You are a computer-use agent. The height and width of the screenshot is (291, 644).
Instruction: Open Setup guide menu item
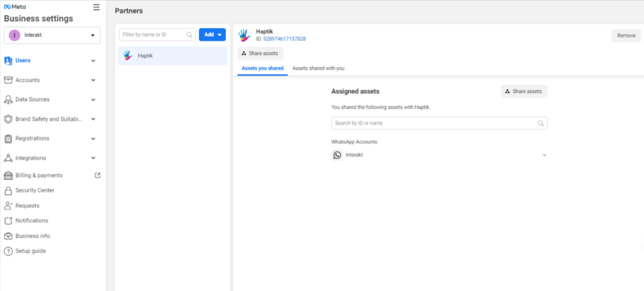30,251
